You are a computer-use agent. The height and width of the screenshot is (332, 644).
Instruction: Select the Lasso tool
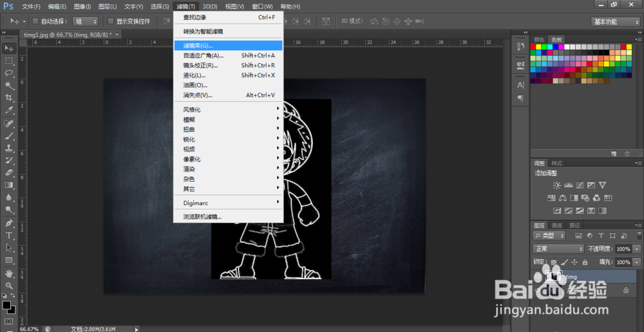click(9, 73)
